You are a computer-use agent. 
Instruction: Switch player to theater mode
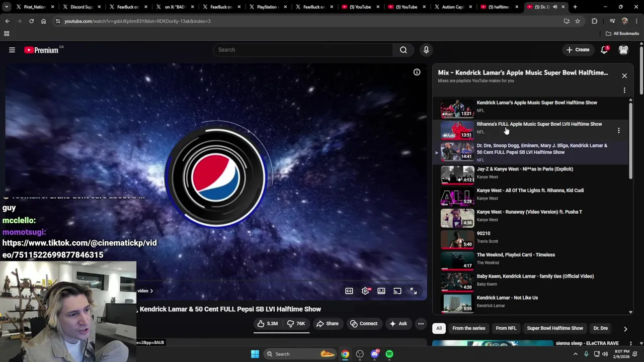point(381,291)
